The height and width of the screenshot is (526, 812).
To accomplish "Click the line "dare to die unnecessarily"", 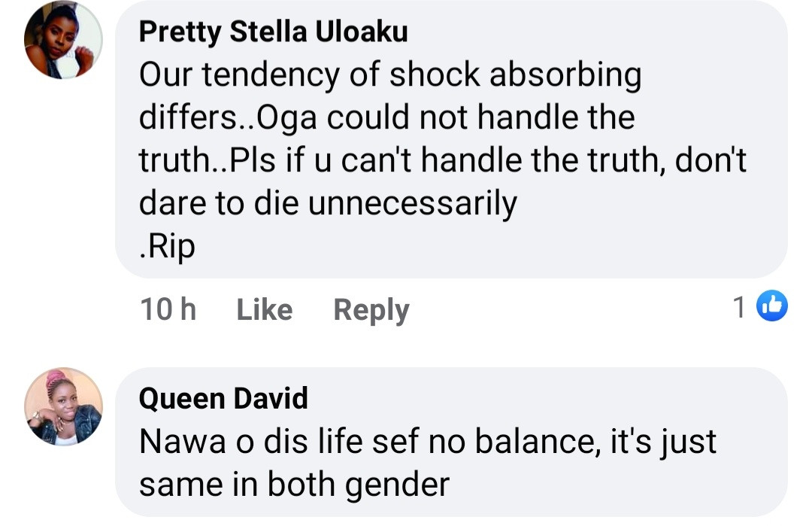I will pyautogui.click(x=328, y=203).
